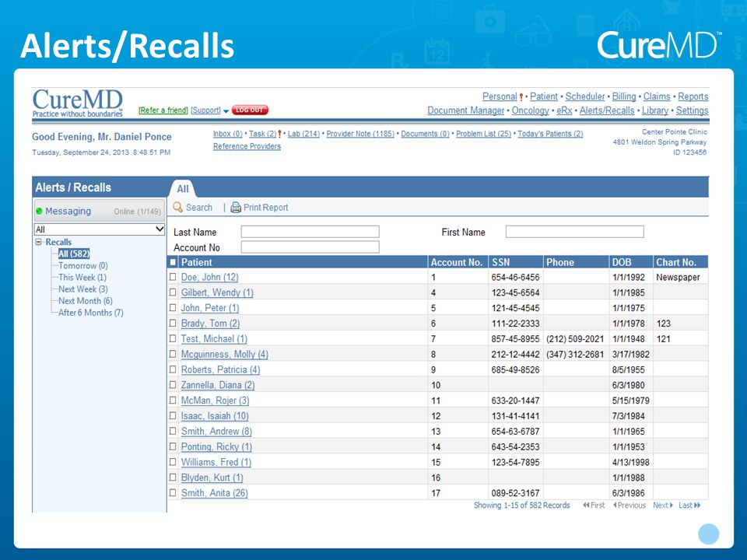Open Document Manager

(465, 110)
